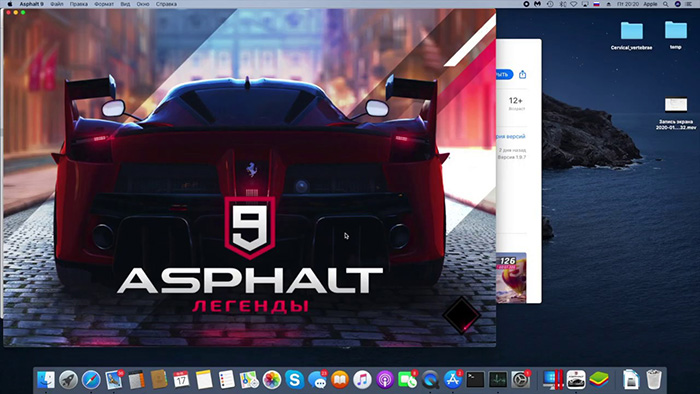Open Terminal from the Dock
The height and width of the screenshot is (394, 700).
(475, 380)
